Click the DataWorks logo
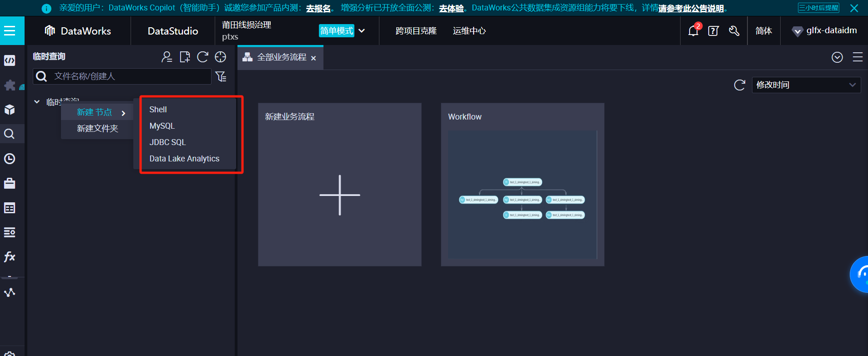 point(78,31)
